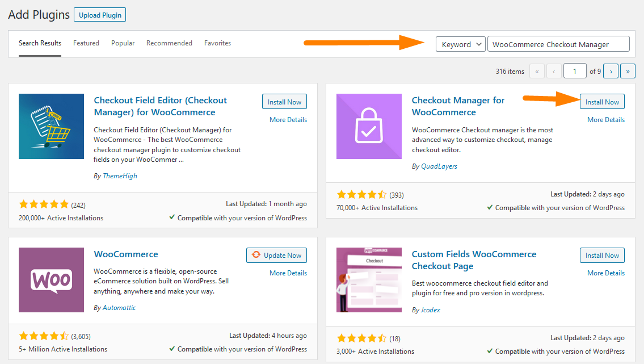The image size is (644, 364).
Task: Click the Custom Fields WooCommerce Checkout Page thumbnail
Action: 369,280
